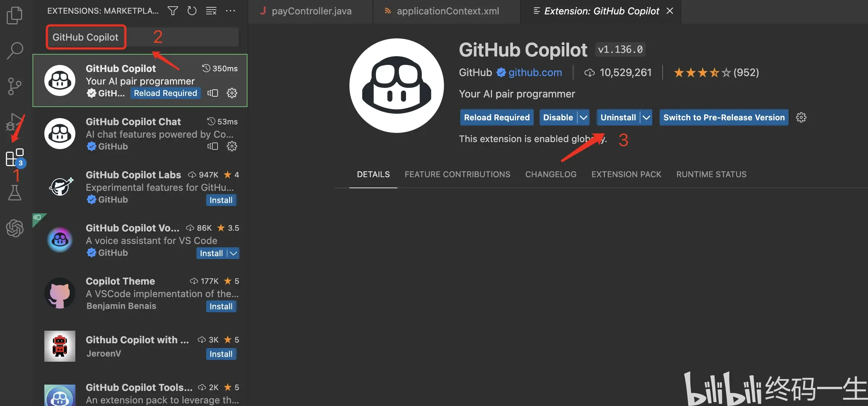Refresh the extensions list
868x406 pixels.
(192, 11)
